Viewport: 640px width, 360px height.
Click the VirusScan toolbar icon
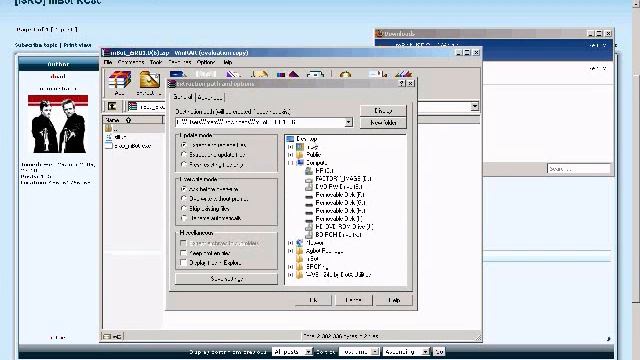coord(345,74)
